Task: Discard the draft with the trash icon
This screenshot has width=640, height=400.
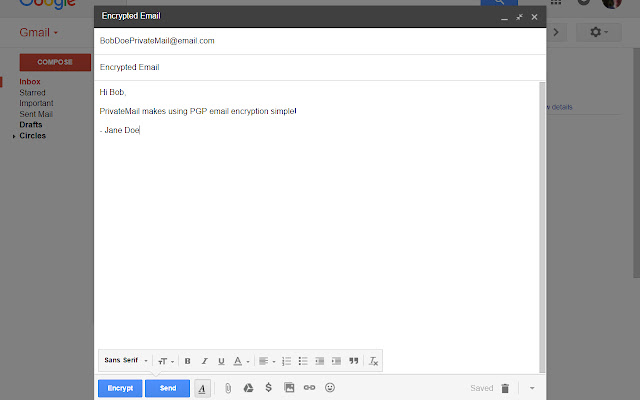Action: [x=505, y=388]
